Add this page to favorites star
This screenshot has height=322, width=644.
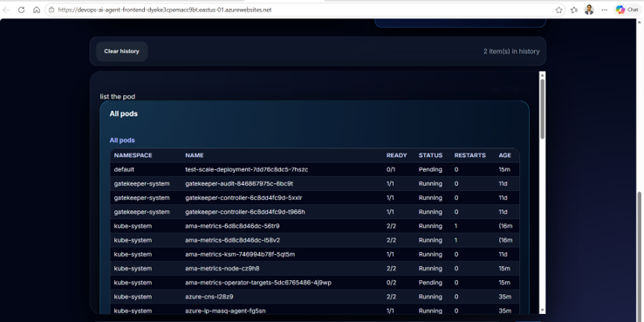coord(558,10)
